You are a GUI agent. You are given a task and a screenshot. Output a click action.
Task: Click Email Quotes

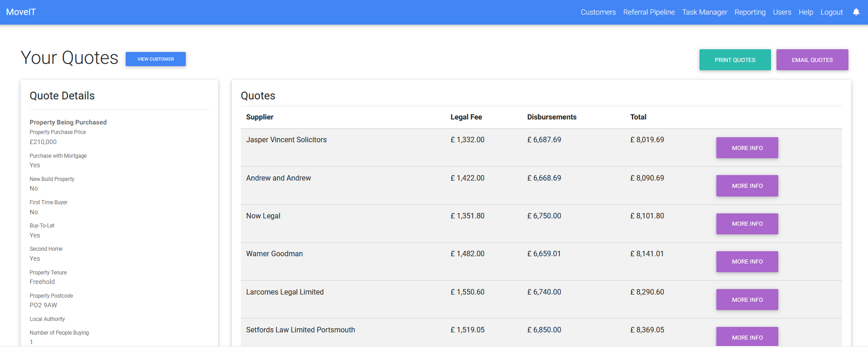pos(812,60)
